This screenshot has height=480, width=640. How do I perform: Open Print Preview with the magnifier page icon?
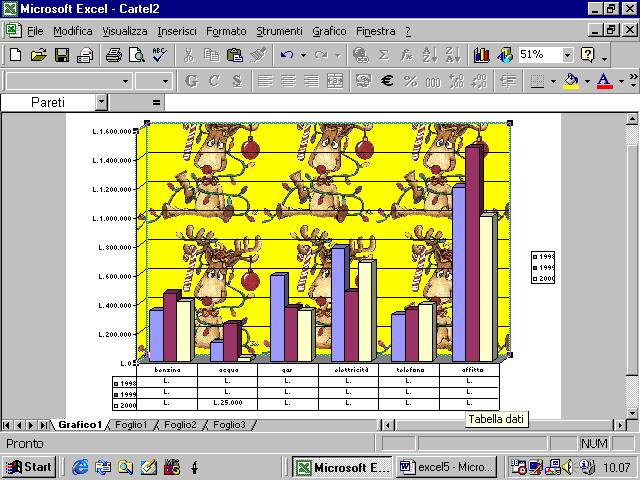click(x=136, y=55)
